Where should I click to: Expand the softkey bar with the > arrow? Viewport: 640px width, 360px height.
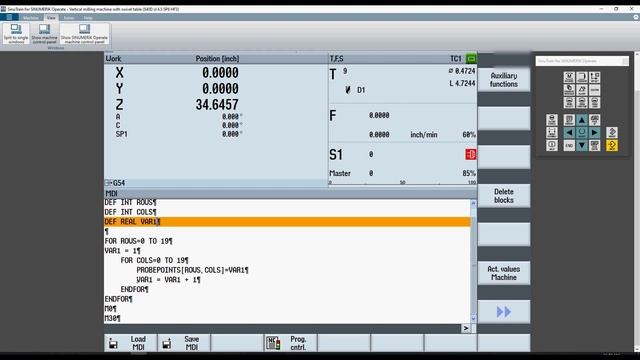[x=466, y=328]
